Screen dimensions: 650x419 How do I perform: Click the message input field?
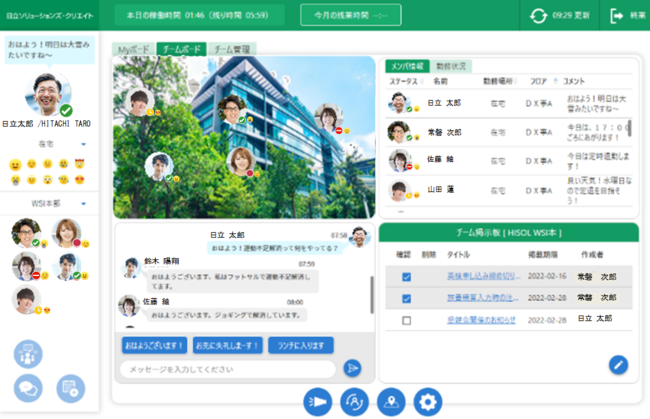point(228,369)
